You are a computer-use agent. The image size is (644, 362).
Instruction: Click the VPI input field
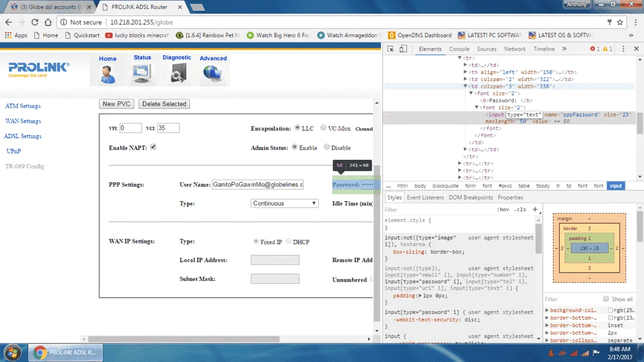[x=131, y=128]
